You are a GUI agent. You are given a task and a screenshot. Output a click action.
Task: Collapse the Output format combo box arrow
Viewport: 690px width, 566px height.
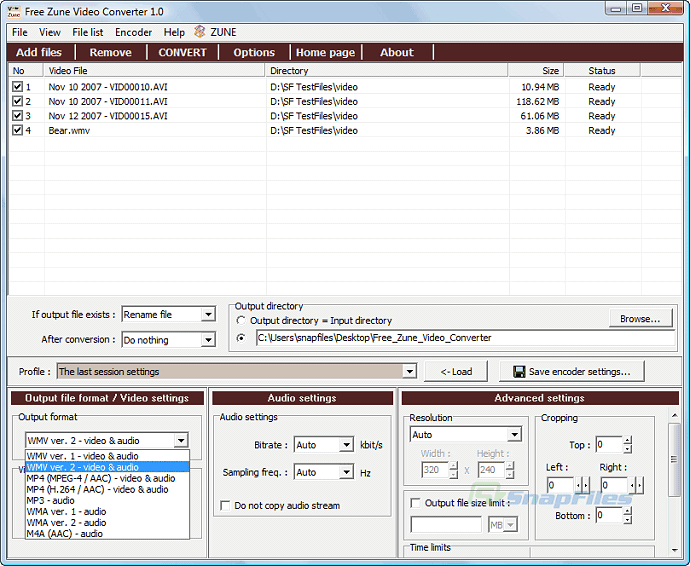(x=181, y=440)
